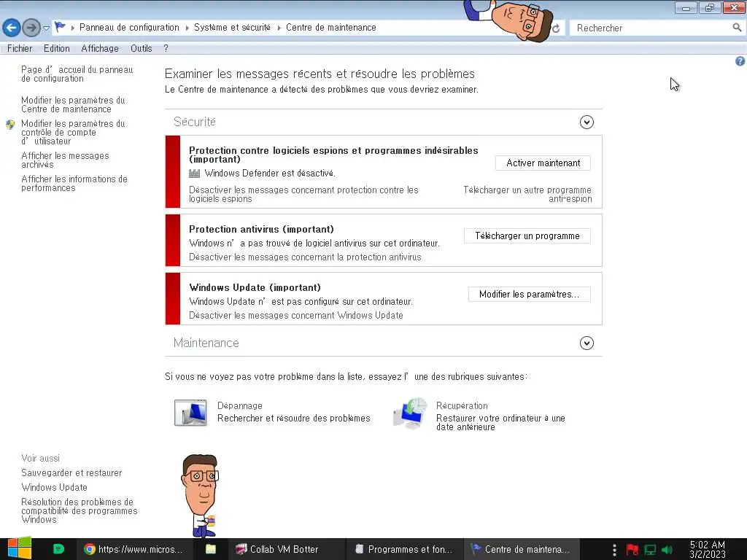Expand arrow after Panneau de configuration breadcrumb
The width and height of the screenshot is (747, 560).
[x=187, y=28]
